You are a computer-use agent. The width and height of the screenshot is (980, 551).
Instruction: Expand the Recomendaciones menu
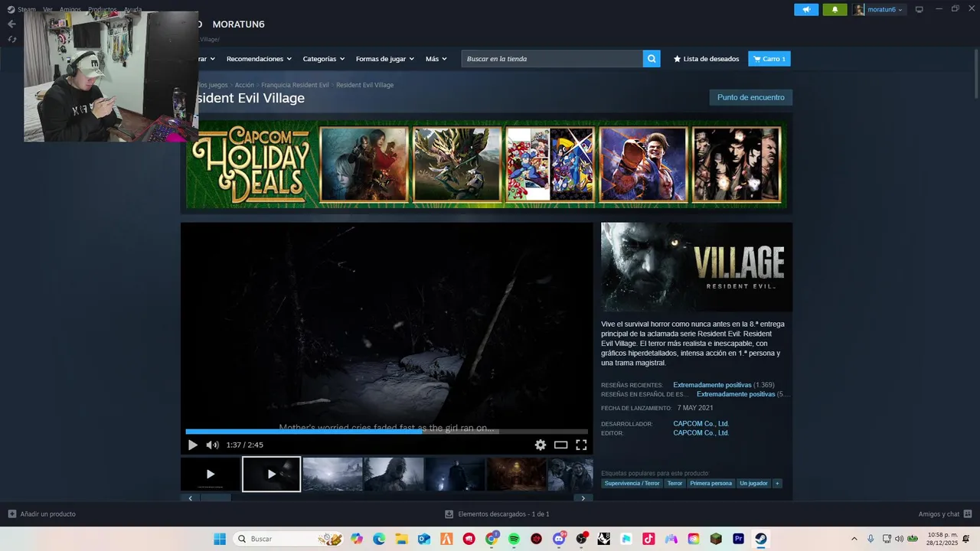(260, 59)
